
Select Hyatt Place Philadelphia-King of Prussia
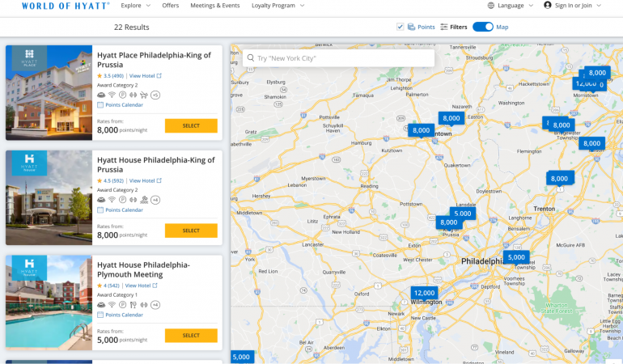[191, 125]
